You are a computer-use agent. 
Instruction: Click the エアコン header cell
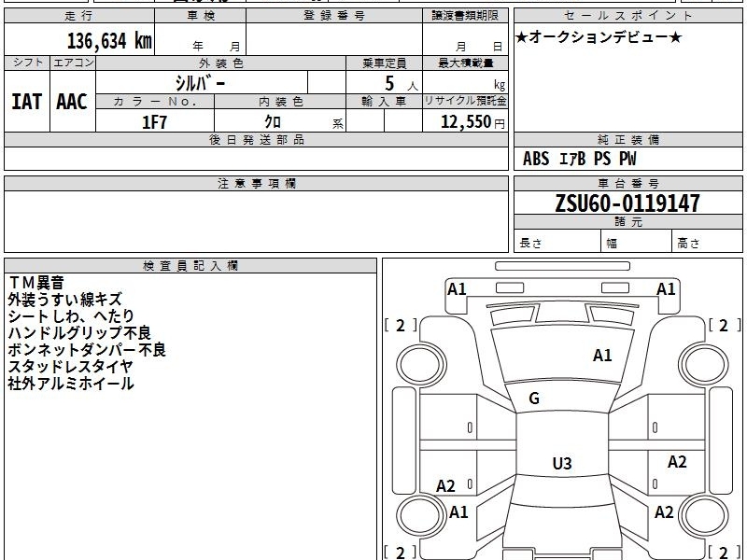click(73, 63)
